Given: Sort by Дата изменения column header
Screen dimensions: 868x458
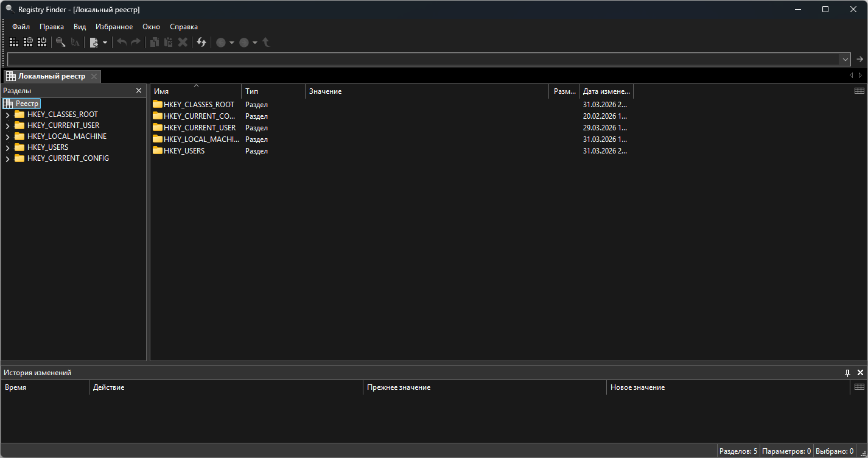Looking at the screenshot, I should [605, 91].
